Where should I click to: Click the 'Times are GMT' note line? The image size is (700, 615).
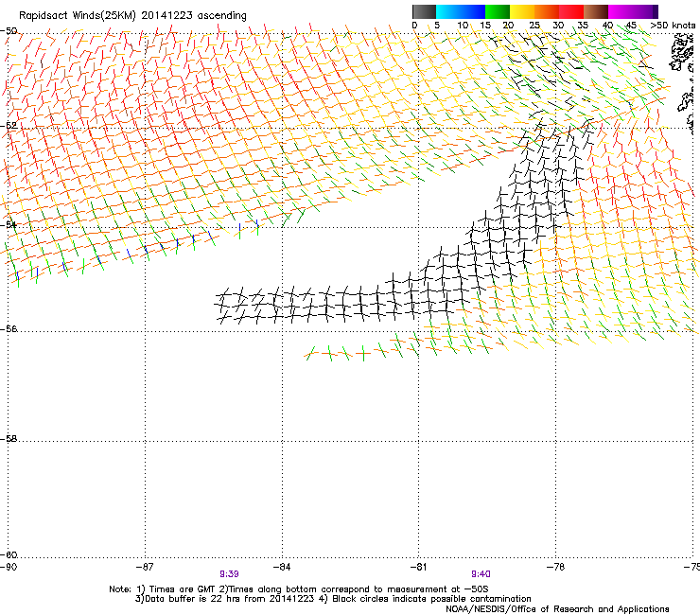299,589
